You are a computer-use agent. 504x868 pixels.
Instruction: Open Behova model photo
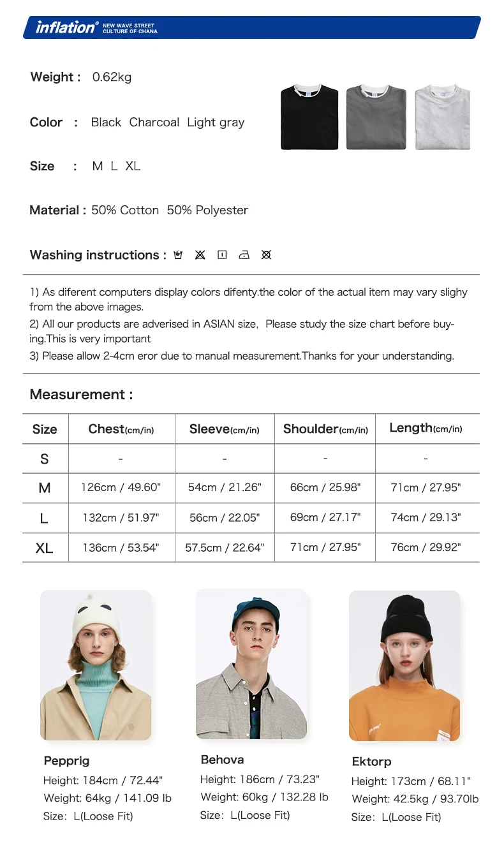coord(251,664)
